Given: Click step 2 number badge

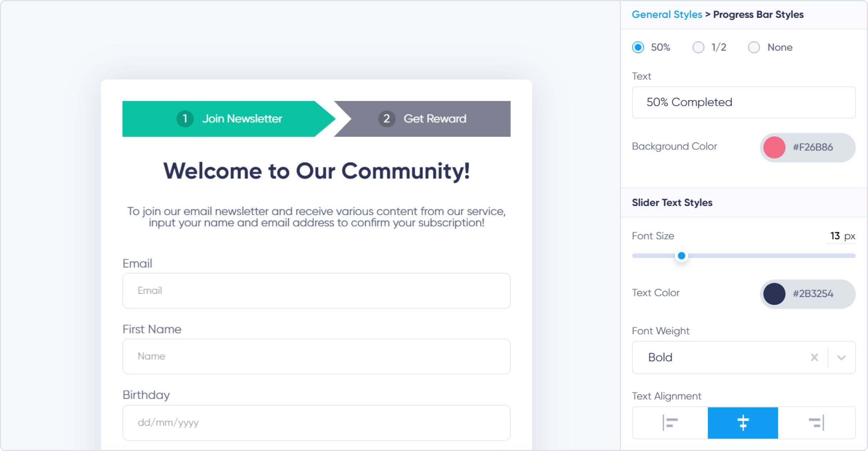Looking at the screenshot, I should (386, 119).
